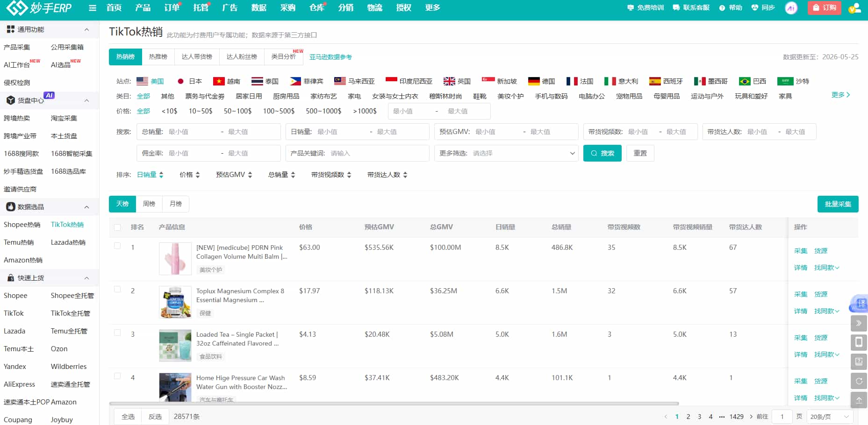
Task: Click the 同步 sync icon
Action: (755, 8)
